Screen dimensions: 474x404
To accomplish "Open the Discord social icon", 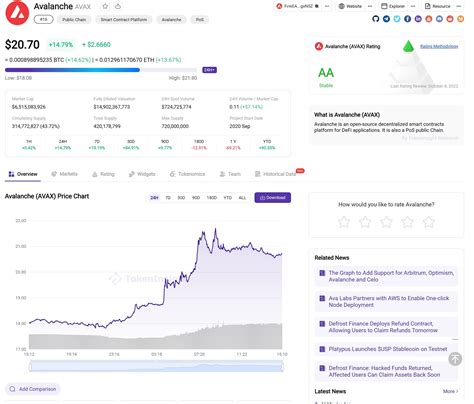I will (439, 19).
